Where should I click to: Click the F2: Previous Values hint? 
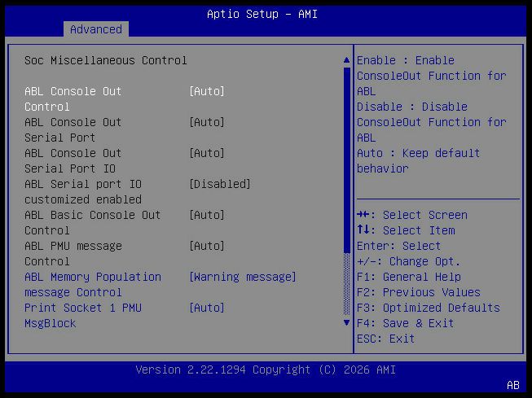(419, 292)
